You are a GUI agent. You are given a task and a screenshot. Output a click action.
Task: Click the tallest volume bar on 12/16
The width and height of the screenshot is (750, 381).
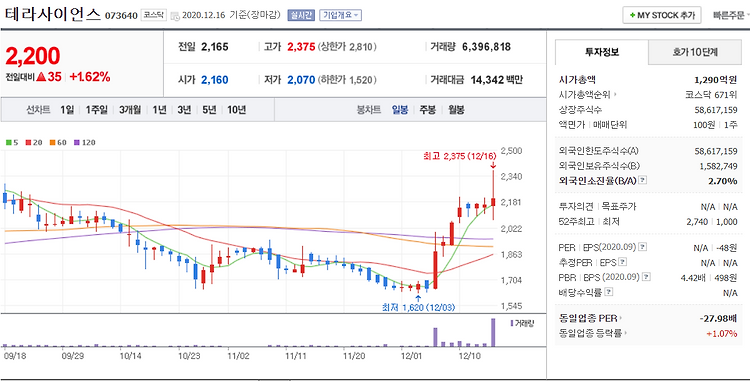pyautogui.click(x=493, y=332)
